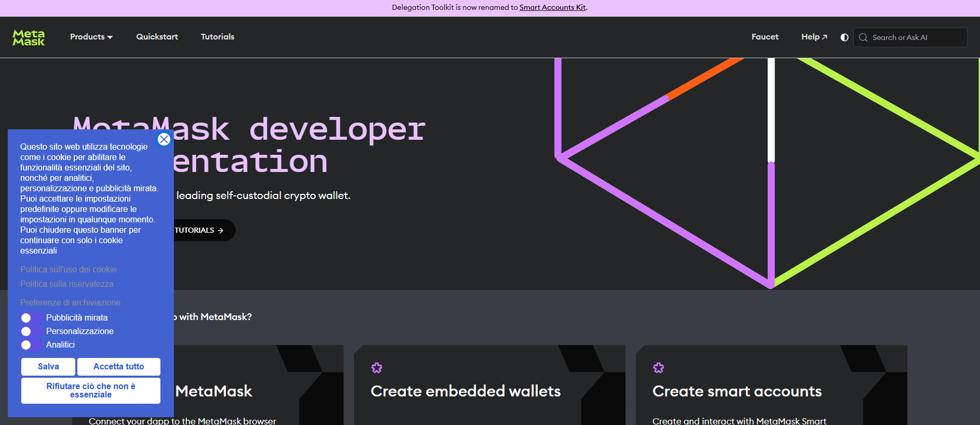Open Create smart accounts card

(771, 385)
